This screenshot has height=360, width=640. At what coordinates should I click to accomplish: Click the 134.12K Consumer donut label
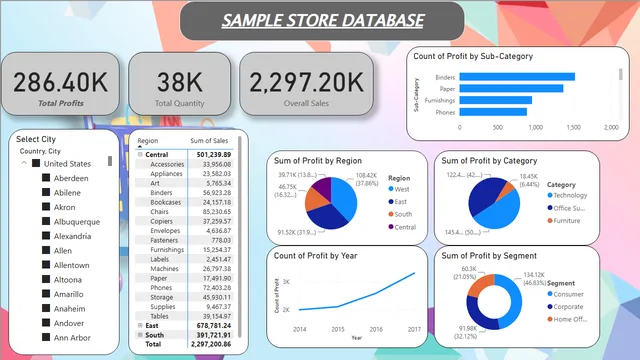[534, 278]
